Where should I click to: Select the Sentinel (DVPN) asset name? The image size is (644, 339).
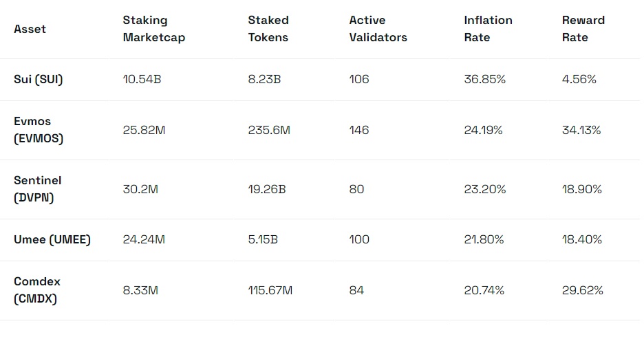[37, 189]
